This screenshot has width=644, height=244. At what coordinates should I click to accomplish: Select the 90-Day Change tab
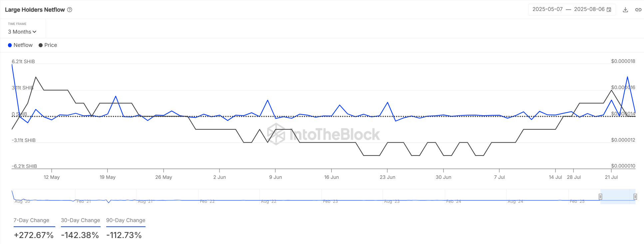point(126,220)
